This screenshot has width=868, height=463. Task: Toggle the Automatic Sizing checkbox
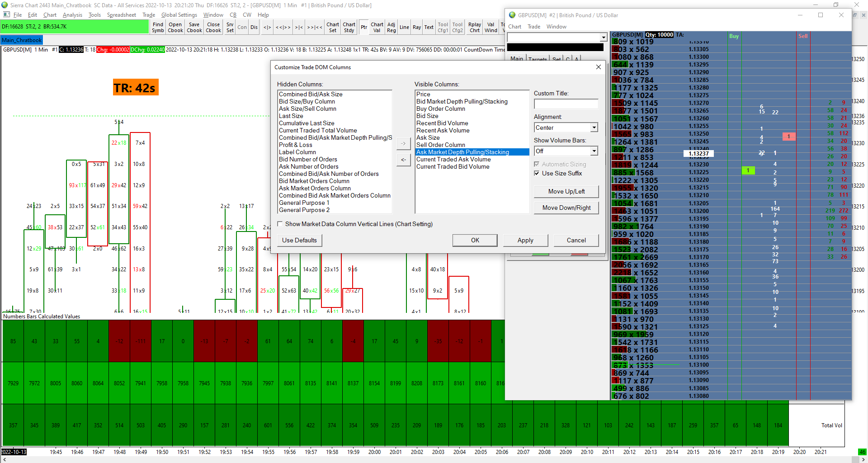point(537,164)
